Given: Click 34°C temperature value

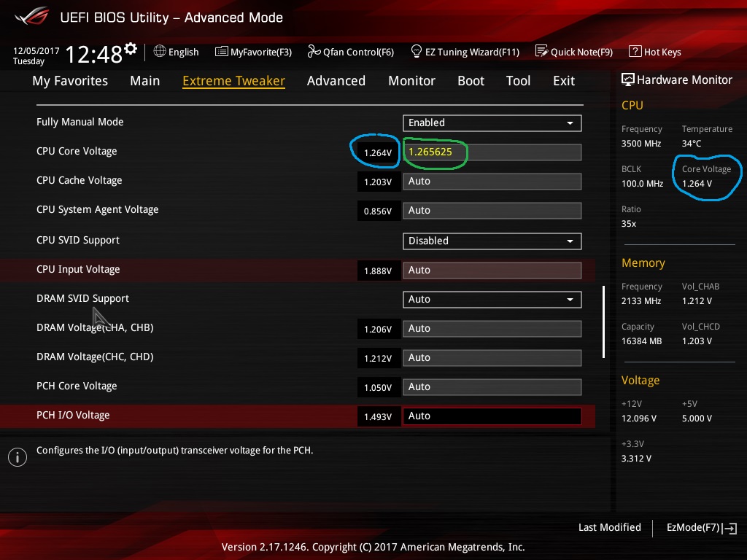Looking at the screenshot, I should click(x=692, y=144).
